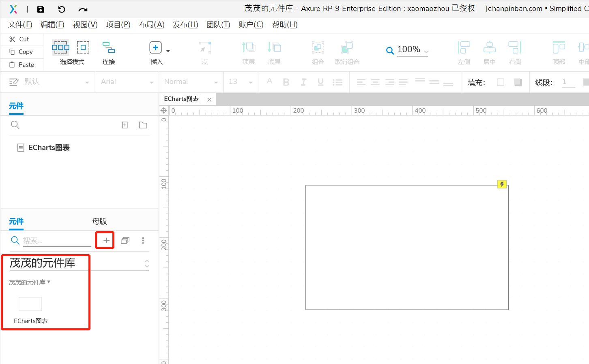Click the library 搜索 search field
The image size is (589, 364).
click(57, 241)
